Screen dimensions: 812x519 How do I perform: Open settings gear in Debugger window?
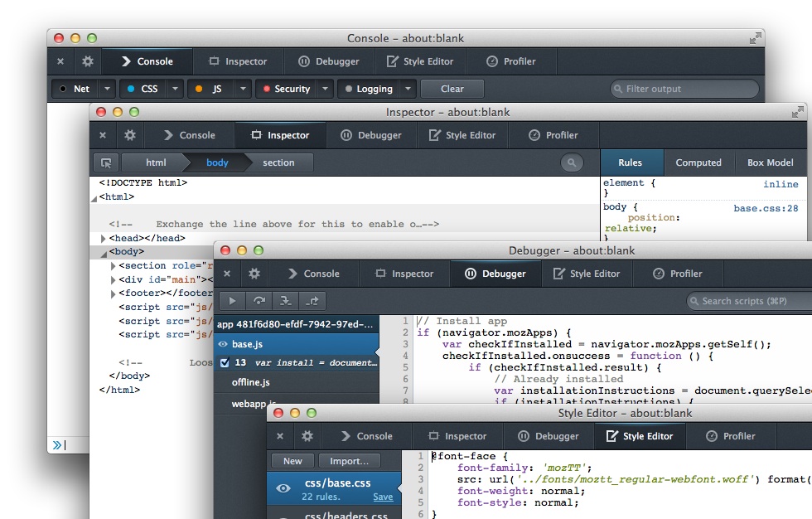pyautogui.click(x=254, y=274)
